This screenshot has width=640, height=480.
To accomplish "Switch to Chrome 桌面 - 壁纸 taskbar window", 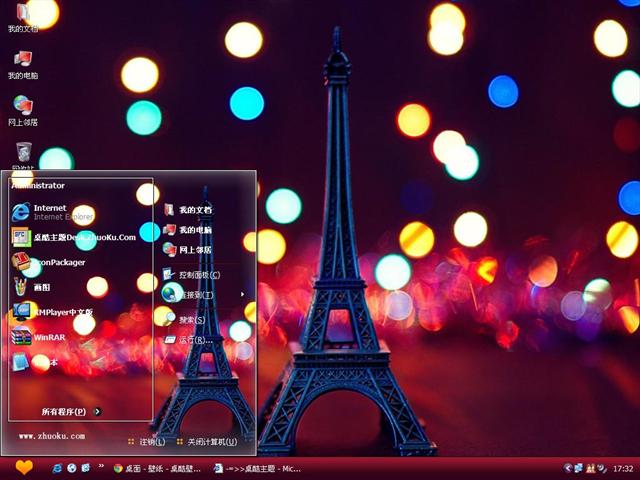I will (x=158, y=469).
